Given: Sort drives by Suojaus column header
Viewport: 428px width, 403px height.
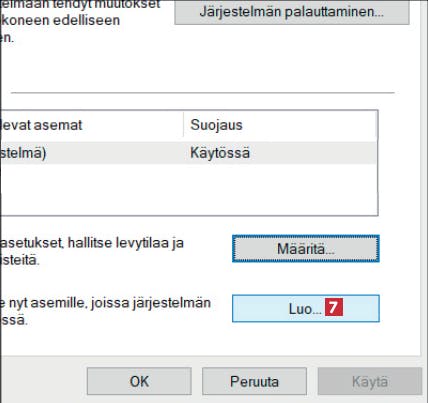Looking at the screenshot, I should (216, 125).
